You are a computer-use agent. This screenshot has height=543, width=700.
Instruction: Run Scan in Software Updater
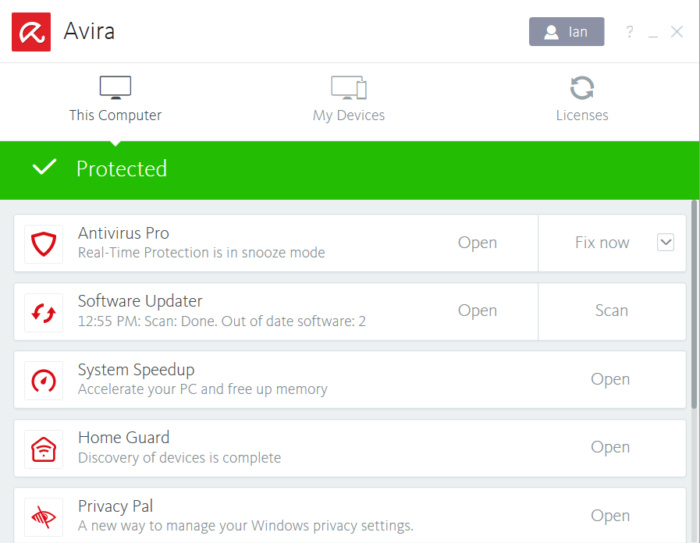pyautogui.click(x=612, y=310)
